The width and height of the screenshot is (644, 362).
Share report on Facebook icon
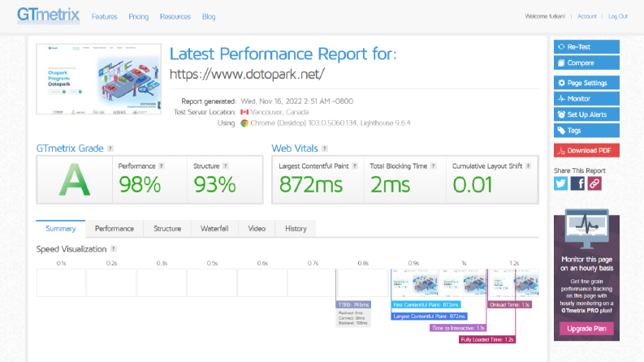[x=577, y=183]
